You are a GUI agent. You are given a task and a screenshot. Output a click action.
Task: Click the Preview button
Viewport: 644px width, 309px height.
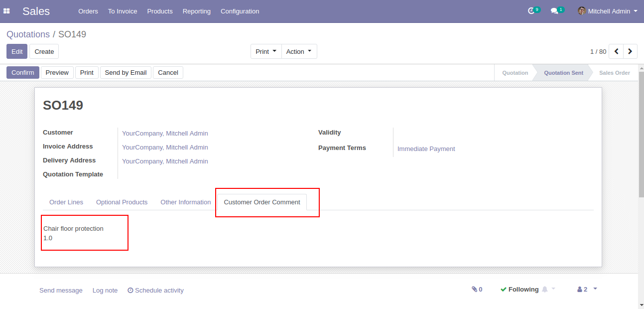57,72
